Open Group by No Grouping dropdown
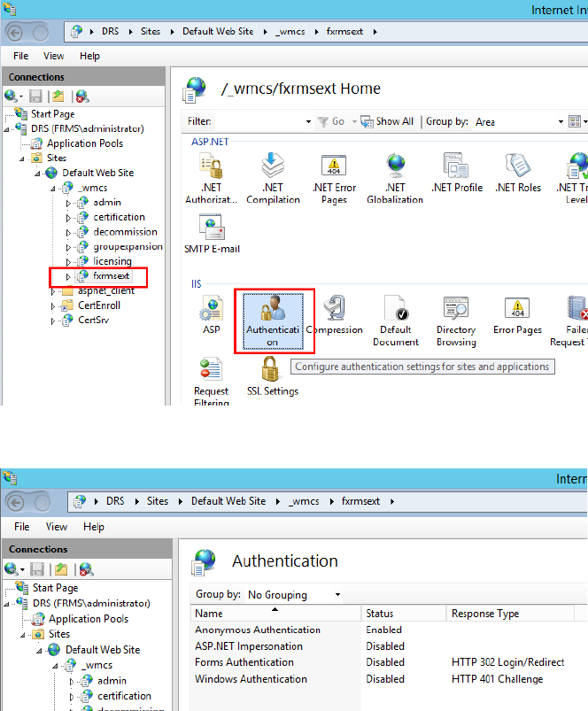Screen dimensions: 588x711 click(337, 594)
